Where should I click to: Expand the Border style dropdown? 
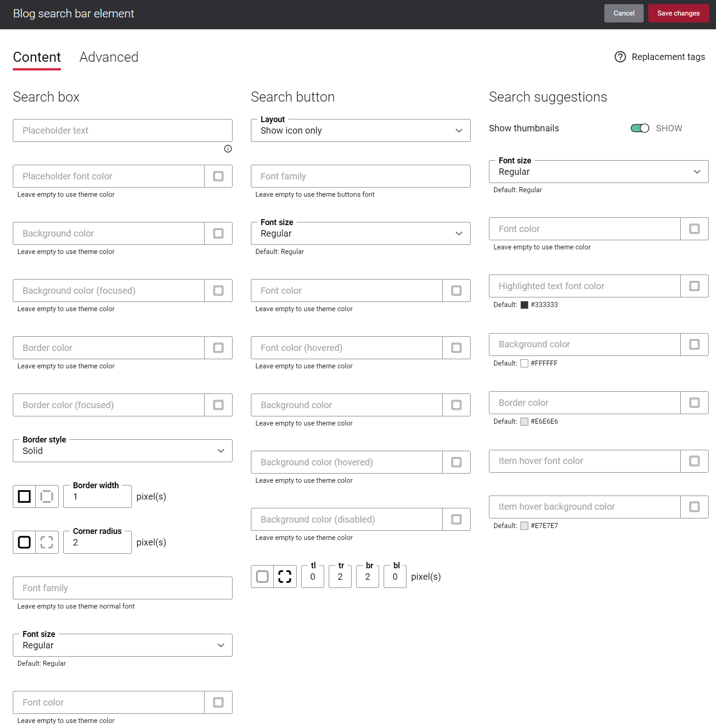tap(122, 451)
